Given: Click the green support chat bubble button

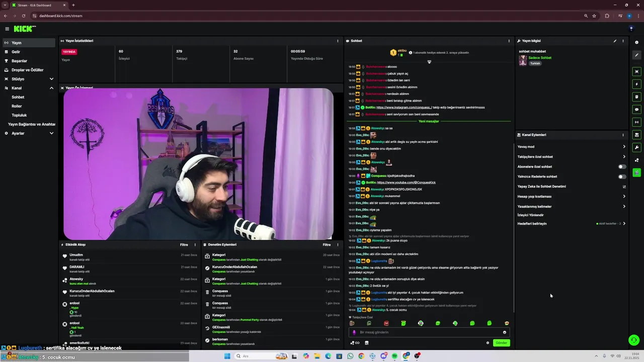Looking at the screenshot, I should tap(634, 340).
